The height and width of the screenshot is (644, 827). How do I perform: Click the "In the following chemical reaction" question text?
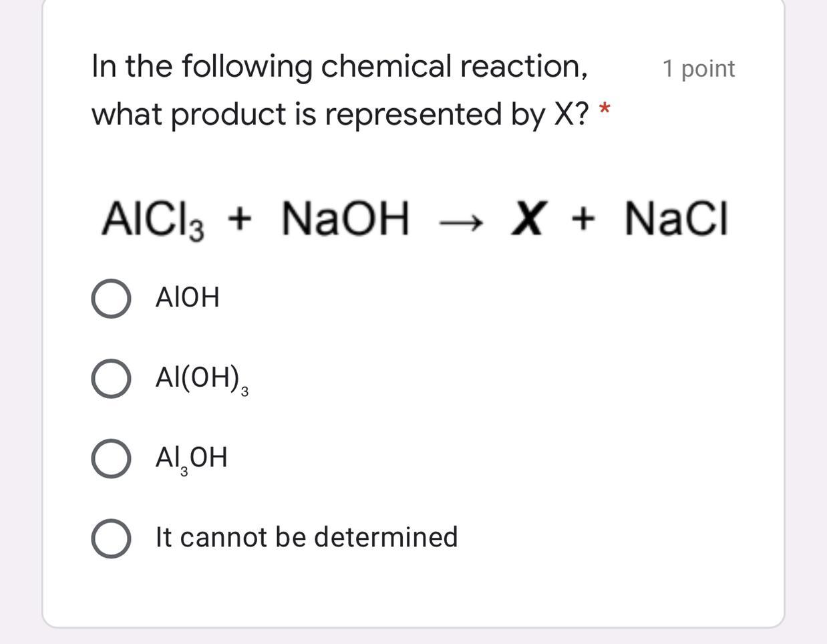point(339,66)
